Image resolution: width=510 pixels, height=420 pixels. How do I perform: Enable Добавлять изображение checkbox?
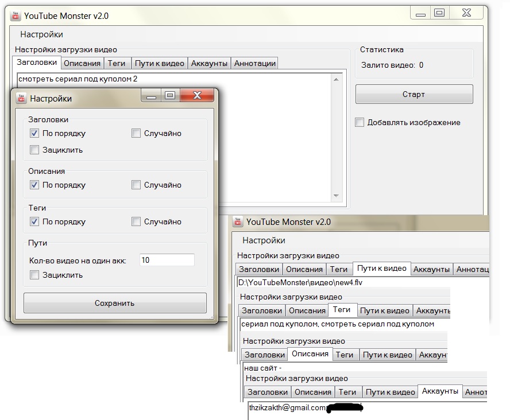360,122
